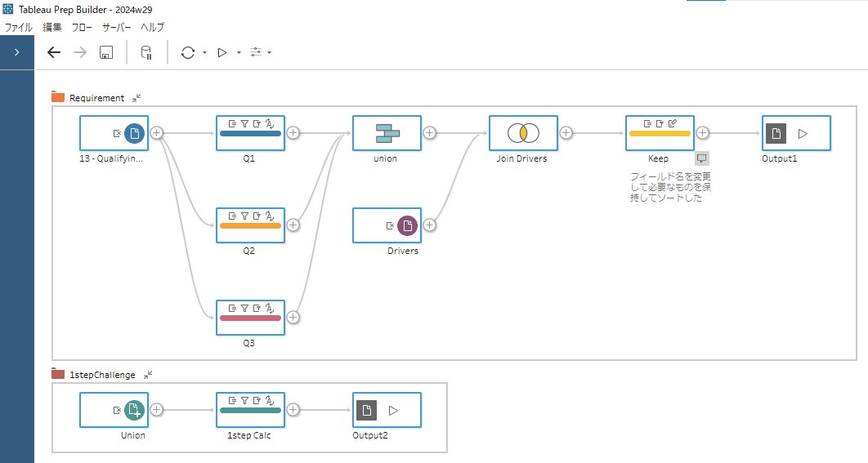
Task: Click the plus button after Q3
Action: coord(293,318)
